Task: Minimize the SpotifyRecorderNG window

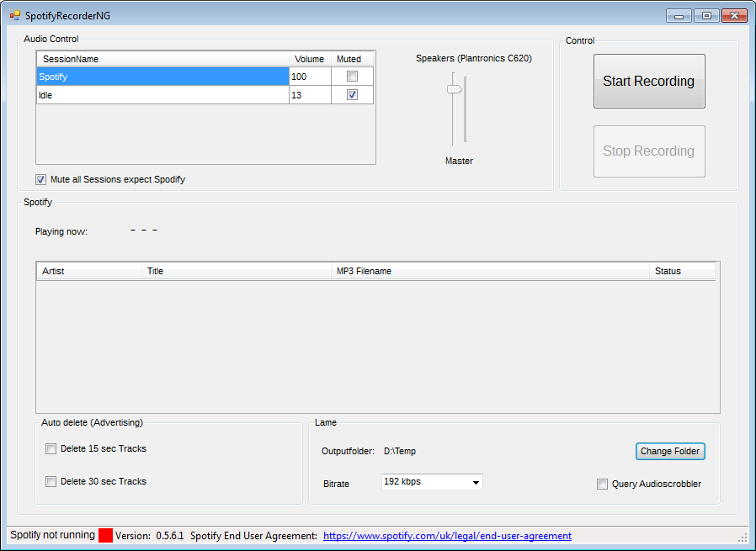Action: (x=679, y=16)
